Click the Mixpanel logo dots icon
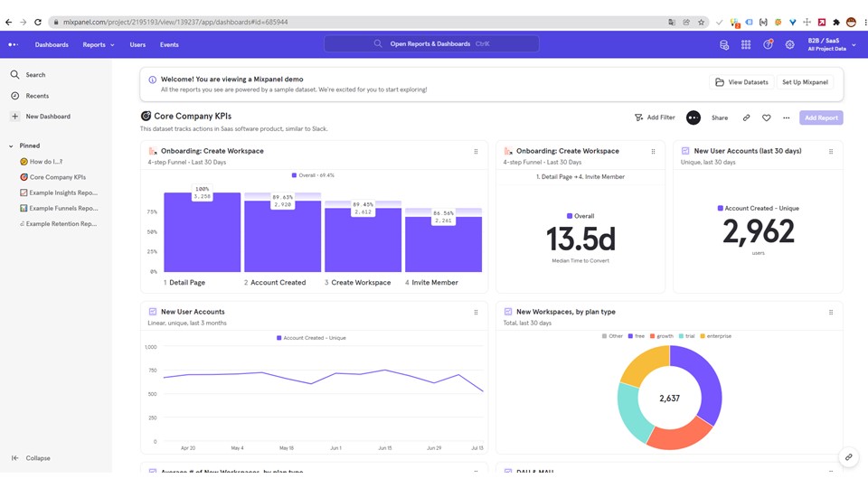This screenshot has height=488, width=868. 14,45
